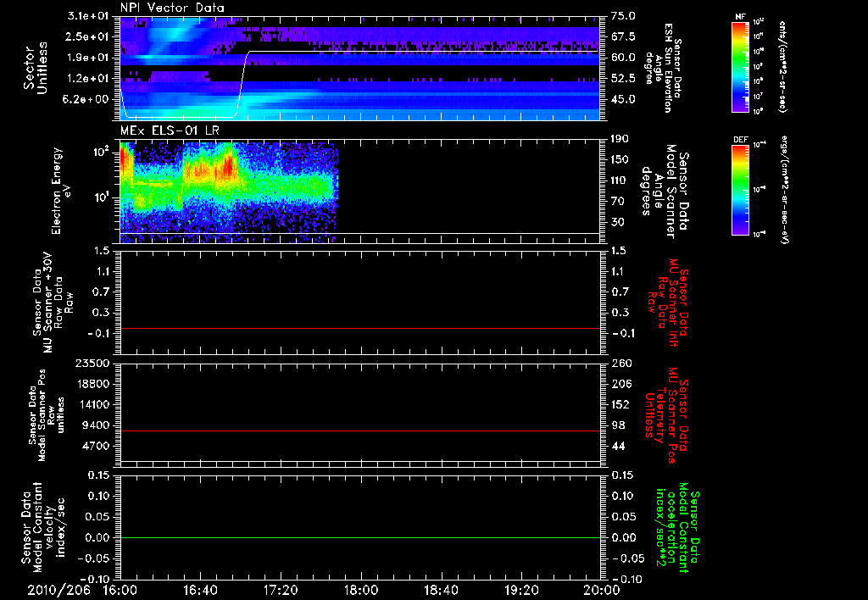Screen dimensions: 868x600
Task: Click the "75.0" elevation angle tick
Action: coord(623,16)
